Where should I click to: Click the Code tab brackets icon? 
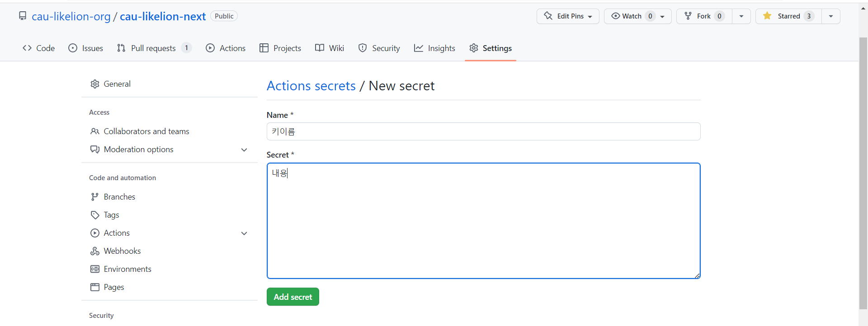pos(27,48)
